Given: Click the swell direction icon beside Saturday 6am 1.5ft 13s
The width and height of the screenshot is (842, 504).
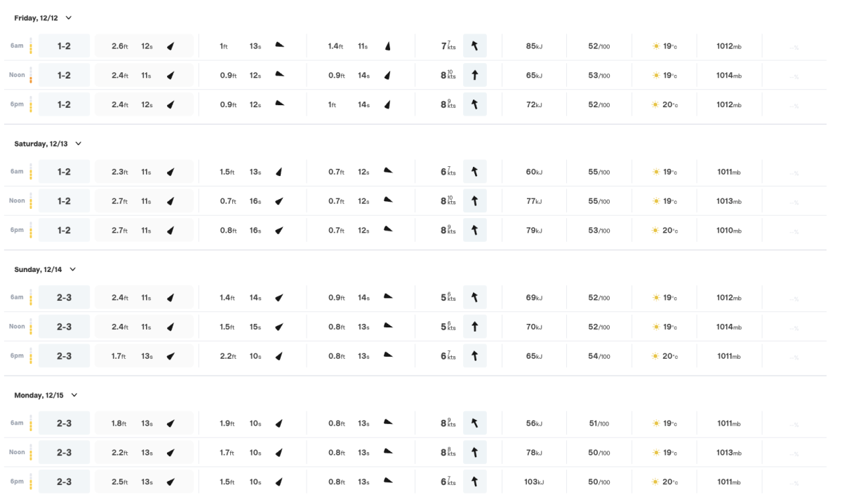Looking at the screenshot, I should click(x=279, y=172).
